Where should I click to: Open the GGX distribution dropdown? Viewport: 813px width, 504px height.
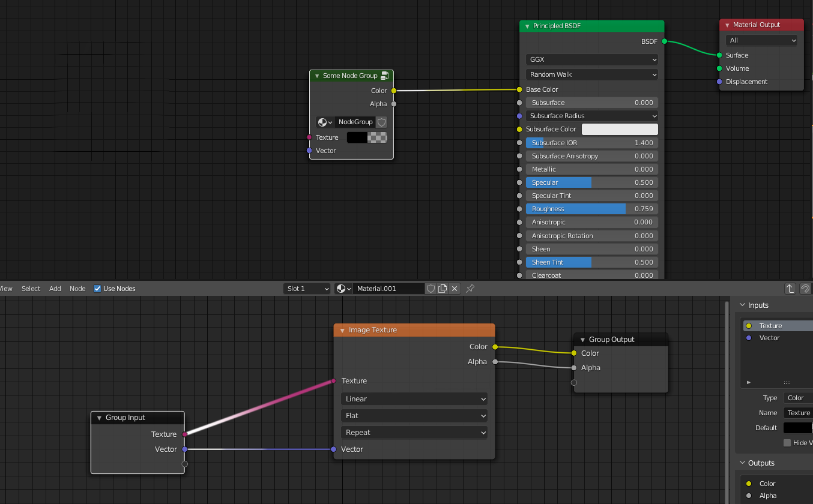coord(592,60)
